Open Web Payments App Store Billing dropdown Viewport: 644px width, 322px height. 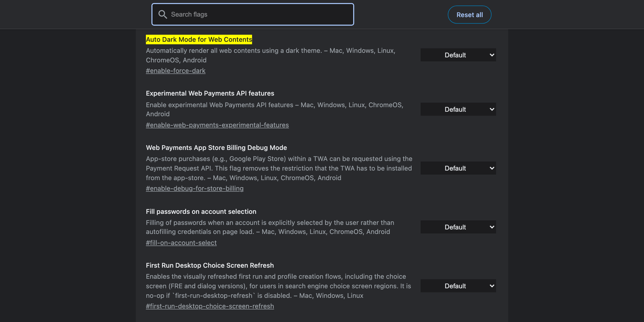458,168
